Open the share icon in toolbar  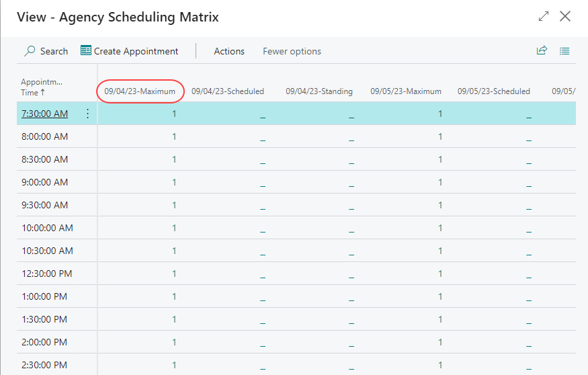pyautogui.click(x=542, y=51)
